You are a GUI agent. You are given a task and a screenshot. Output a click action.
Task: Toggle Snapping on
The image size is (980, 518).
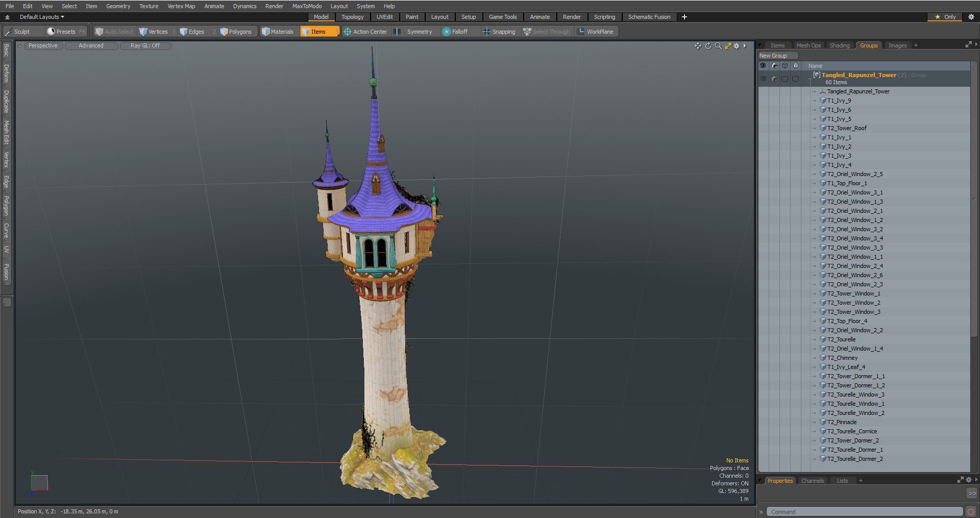499,32
